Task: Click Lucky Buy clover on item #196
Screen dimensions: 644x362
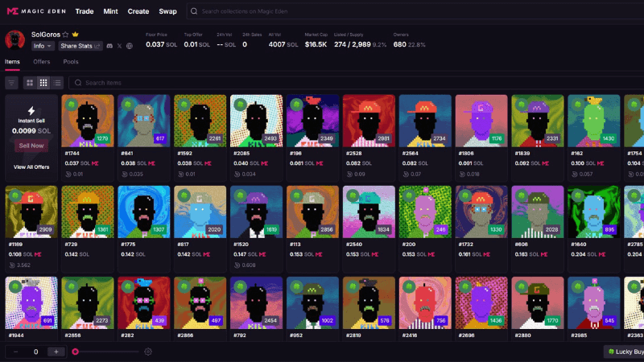Action: coord(296,105)
